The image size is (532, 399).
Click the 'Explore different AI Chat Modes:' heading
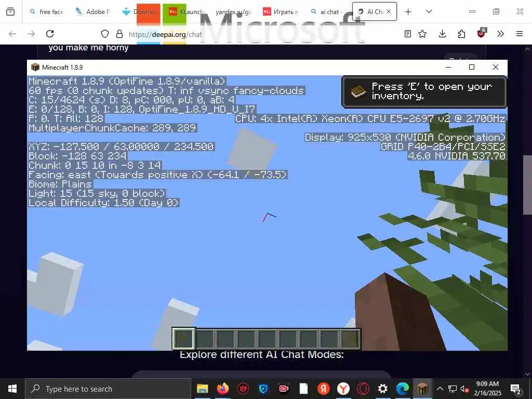click(x=262, y=354)
